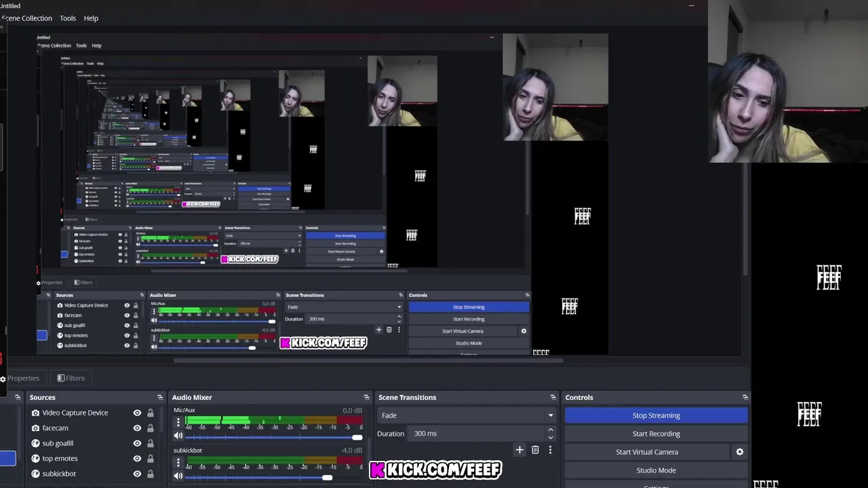Lock the subkickbot source
Screen dimensions: 868x488
click(x=151, y=474)
